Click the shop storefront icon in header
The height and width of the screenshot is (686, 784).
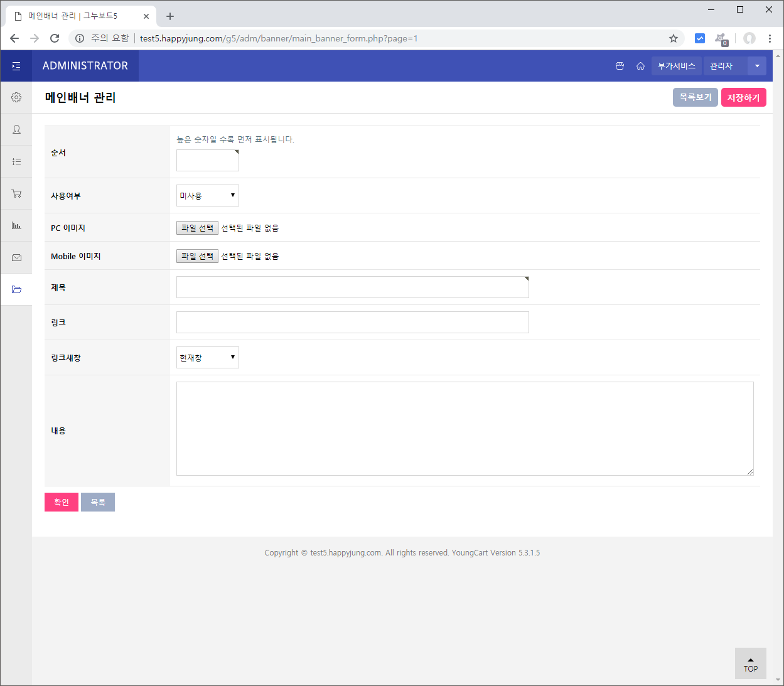(x=620, y=66)
